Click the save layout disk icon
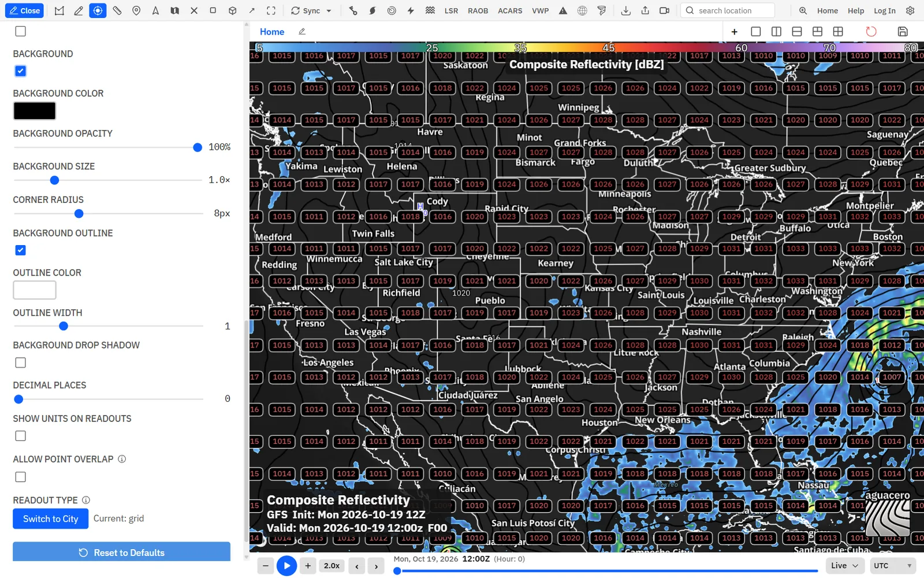The image size is (924, 578). click(903, 32)
